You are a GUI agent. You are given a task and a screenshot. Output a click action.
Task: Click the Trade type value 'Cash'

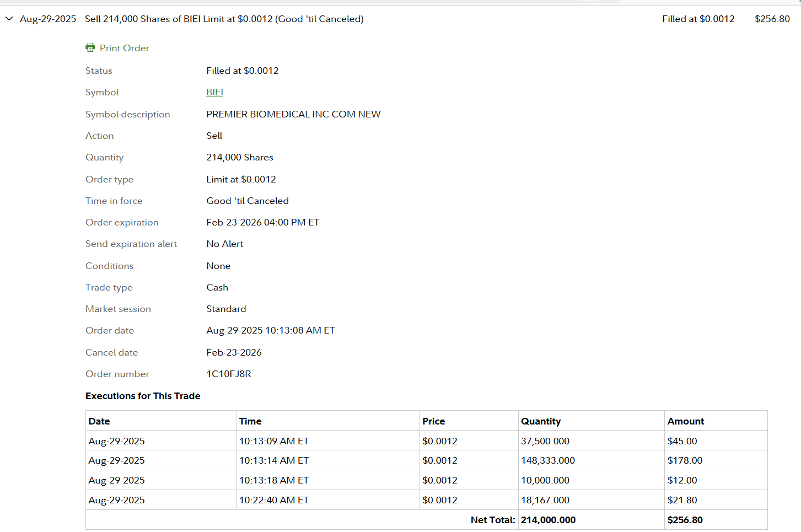click(217, 287)
